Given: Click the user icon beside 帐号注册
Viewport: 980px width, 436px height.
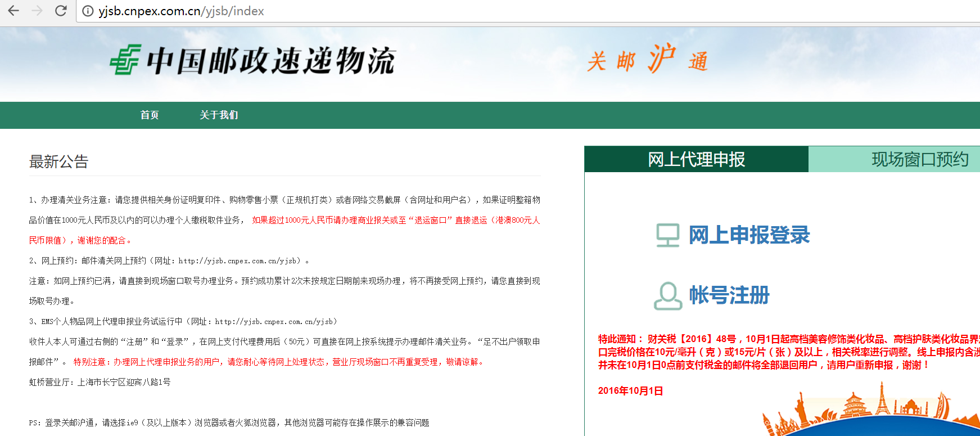Looking at the screenshot, I should (x=668, y=296).
